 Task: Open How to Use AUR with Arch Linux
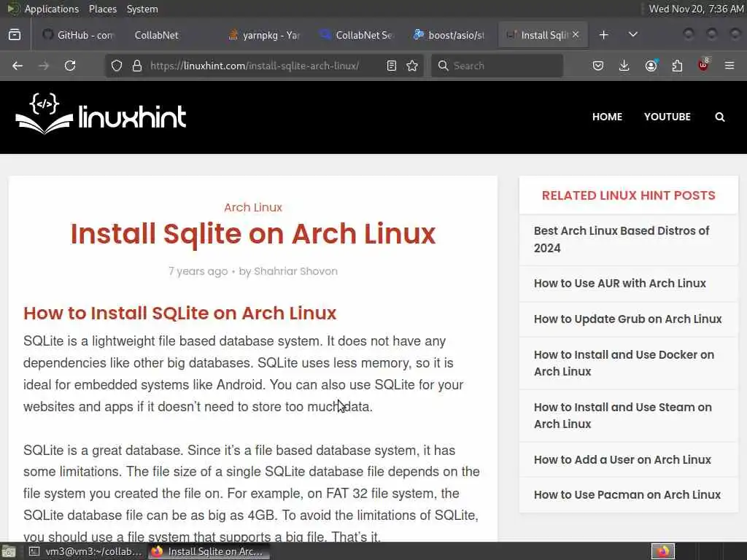[620, 284]
